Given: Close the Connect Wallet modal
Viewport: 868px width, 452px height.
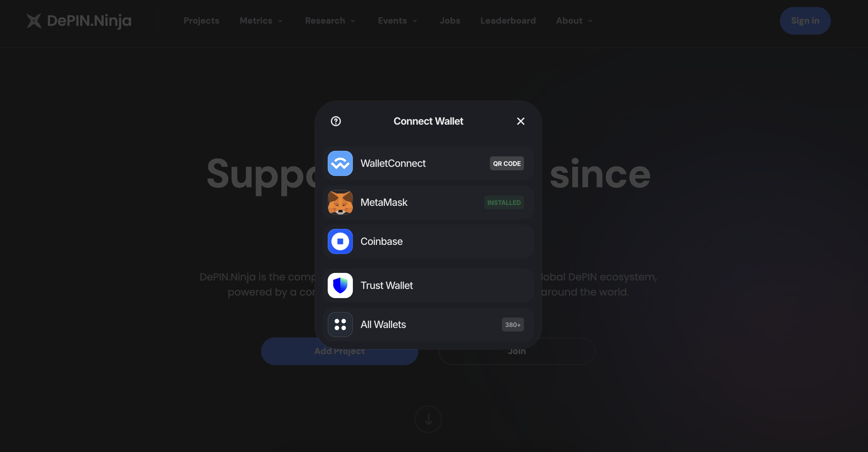Looking at the screenshot, I should (520, 121).
